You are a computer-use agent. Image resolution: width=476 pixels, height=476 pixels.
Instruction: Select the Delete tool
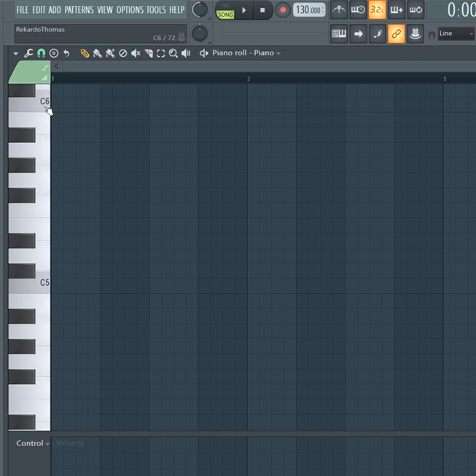coord(122,53)
